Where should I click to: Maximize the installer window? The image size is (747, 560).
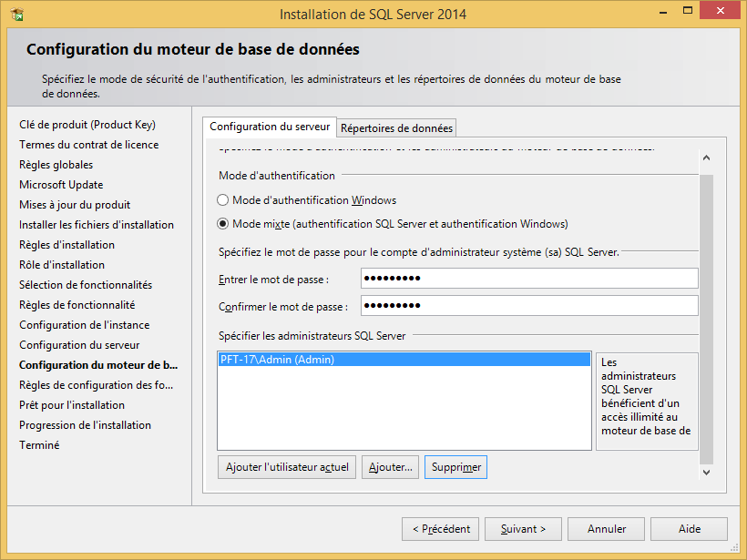(x=688, y=11)
